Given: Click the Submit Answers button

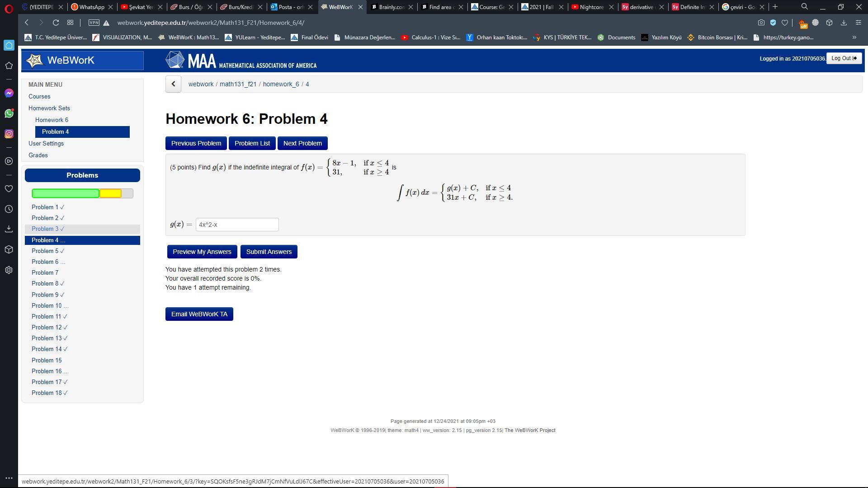Looking at the screenshot, I should pyautogui.click(x=269, y=252).
